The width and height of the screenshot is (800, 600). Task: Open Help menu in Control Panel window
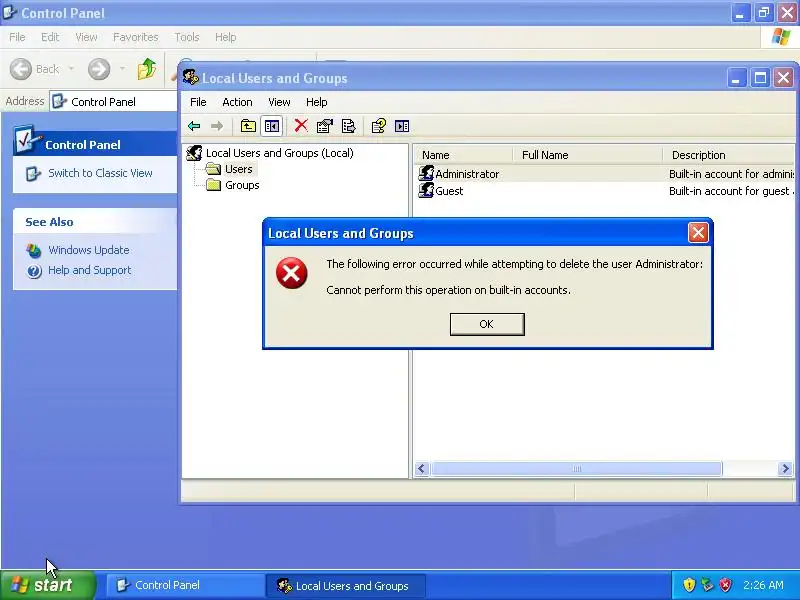coord(226,37)
